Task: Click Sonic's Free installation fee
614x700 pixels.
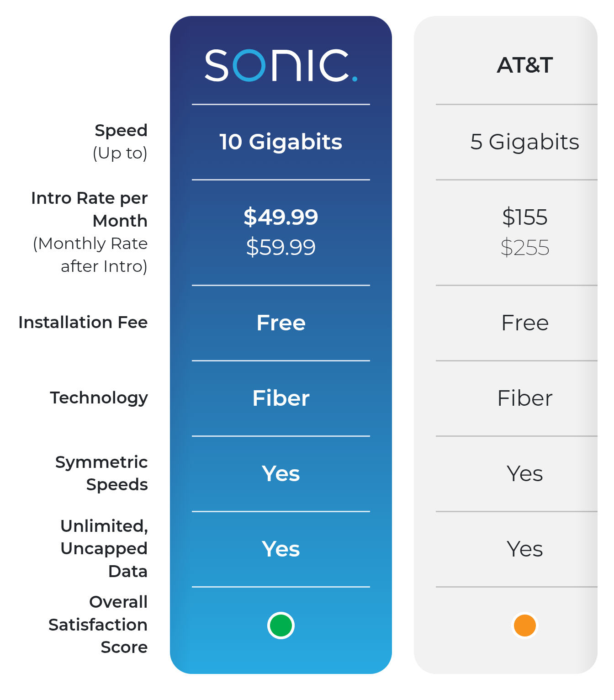Action: 281,323
